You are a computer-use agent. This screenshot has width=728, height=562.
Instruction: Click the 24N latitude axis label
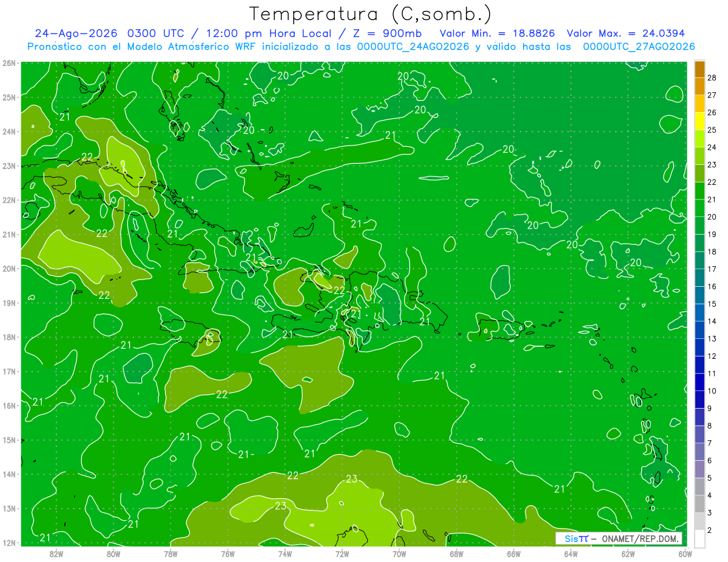(x=9, y=132)
